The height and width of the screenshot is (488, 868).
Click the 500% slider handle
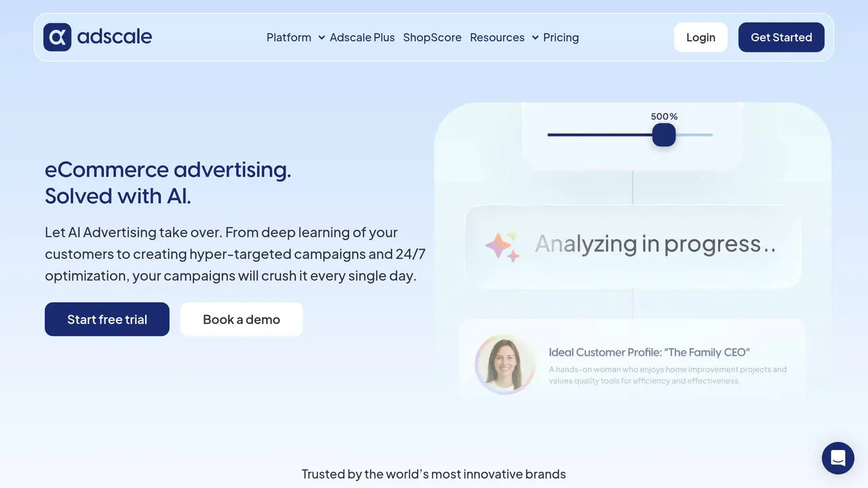click(x=664, y=135)
